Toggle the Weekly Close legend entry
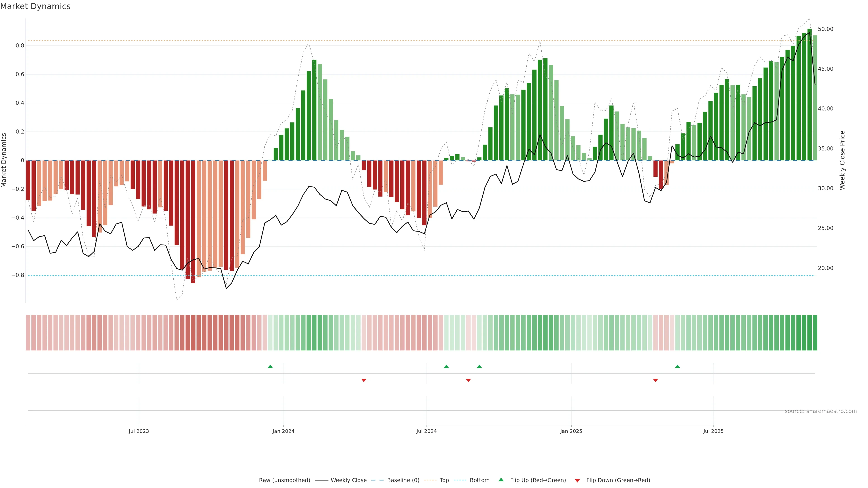 (x=348, y=480)
